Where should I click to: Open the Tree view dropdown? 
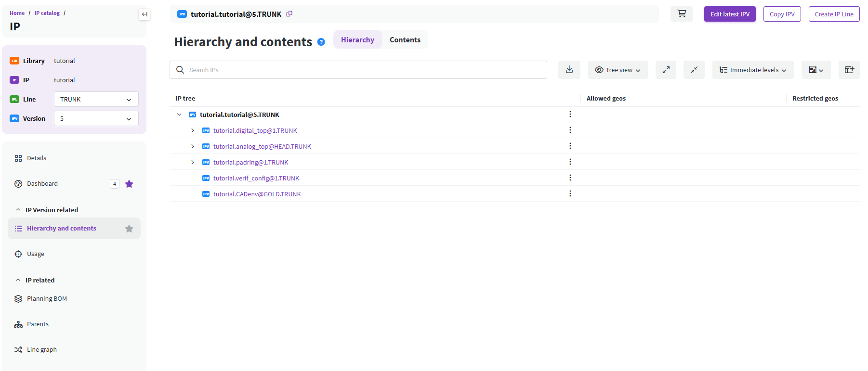(618, 70)
